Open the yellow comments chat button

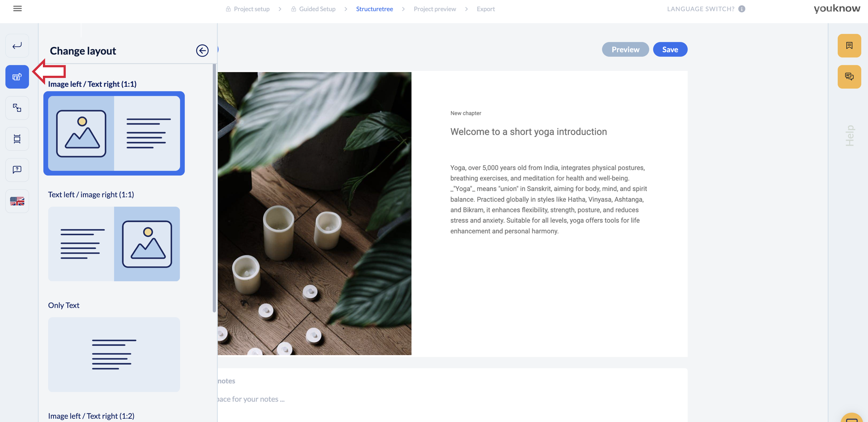(x=849, y=77)
